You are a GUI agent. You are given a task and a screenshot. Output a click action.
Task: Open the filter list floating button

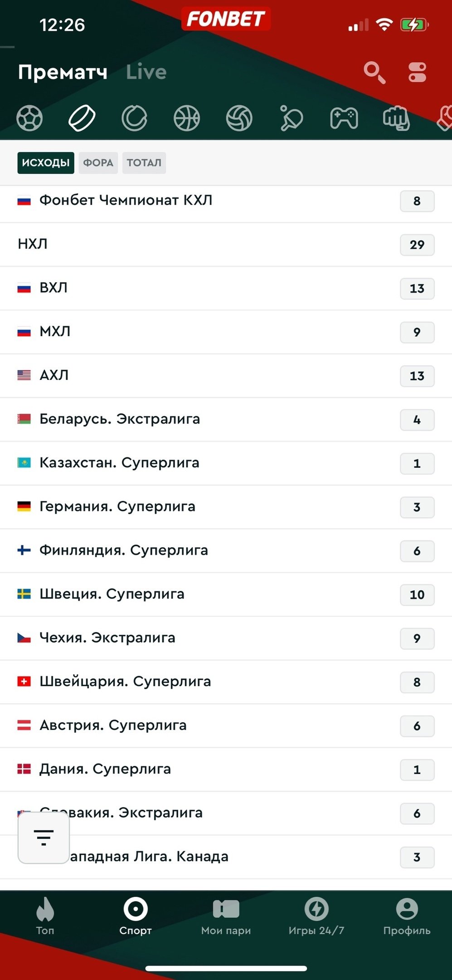coord(44,837)
